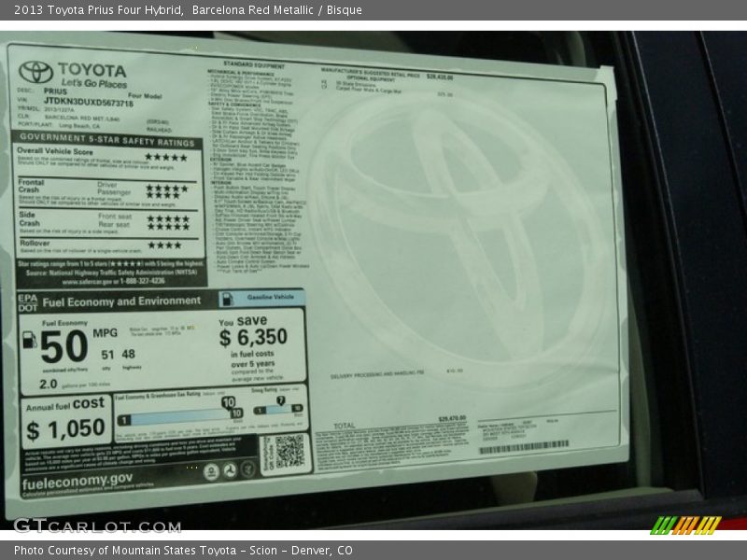The image size is (747, 560).
Task: Click the 'PRIUS' model description text
Action: tap(55, 91)
